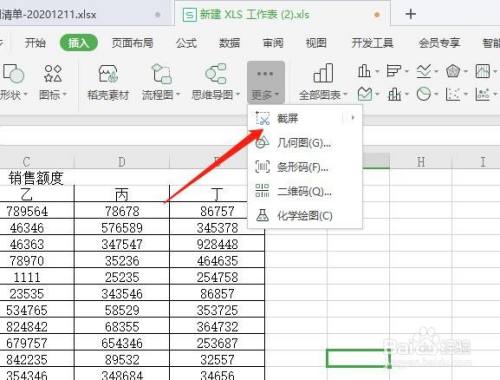500x380 pixels.
Task: Insert a horizontal bar chart
Action: click(394, 71)
